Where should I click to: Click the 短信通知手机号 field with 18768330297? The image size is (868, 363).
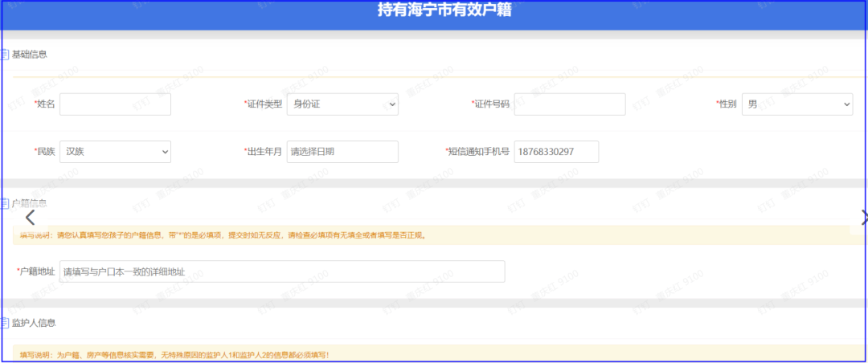point(556,152)
